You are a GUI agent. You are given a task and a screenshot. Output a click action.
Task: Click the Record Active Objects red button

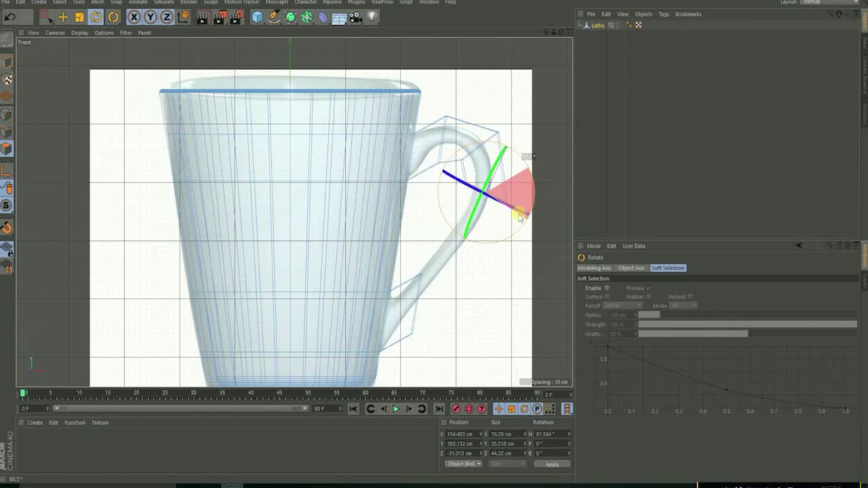[456, 409]
